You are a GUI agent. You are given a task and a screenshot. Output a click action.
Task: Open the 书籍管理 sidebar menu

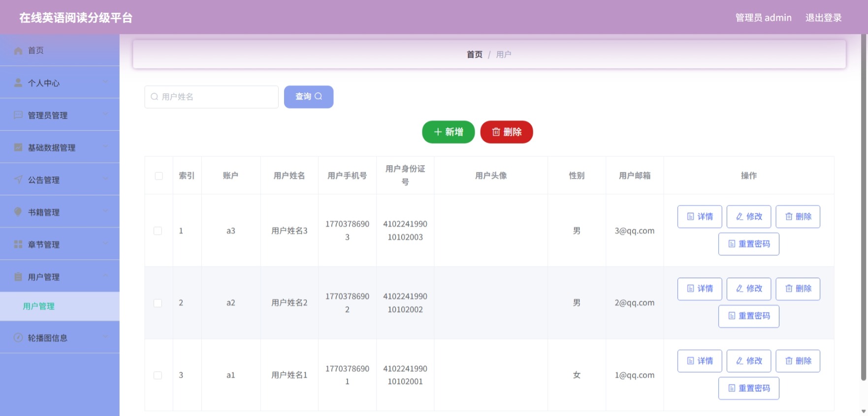click(60, 212)
